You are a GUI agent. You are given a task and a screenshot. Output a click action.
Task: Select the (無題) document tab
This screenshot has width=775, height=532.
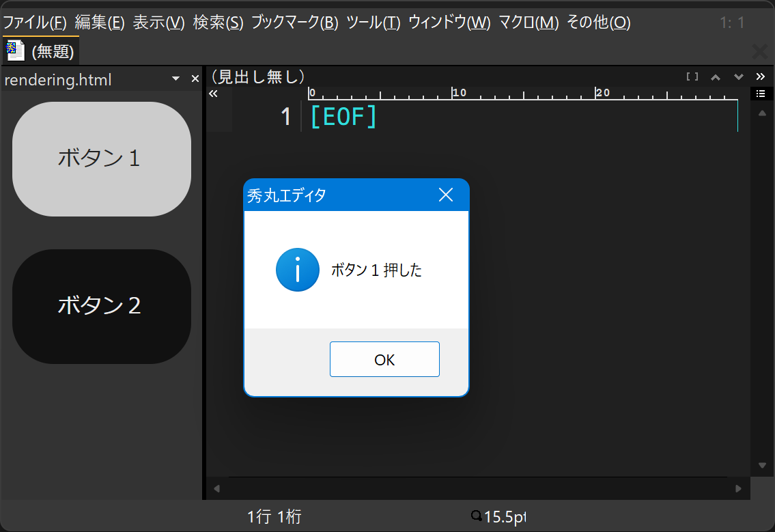pos(41,51)
